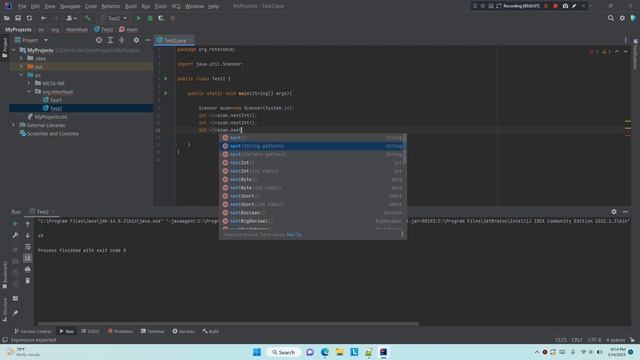Click the Next Tip link in completion popup

click(294, 235)
